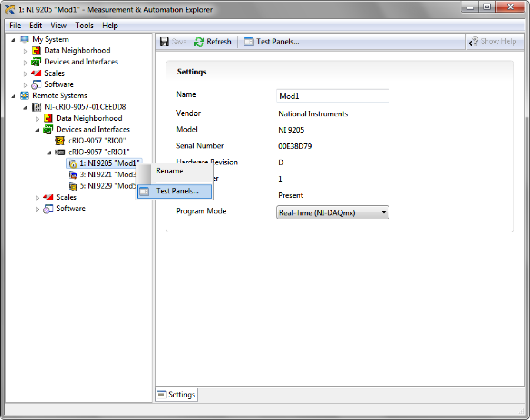Open the Tools menu
Image resolution: width=530 pixels, height=420 pixels.
tap(84, 25)
